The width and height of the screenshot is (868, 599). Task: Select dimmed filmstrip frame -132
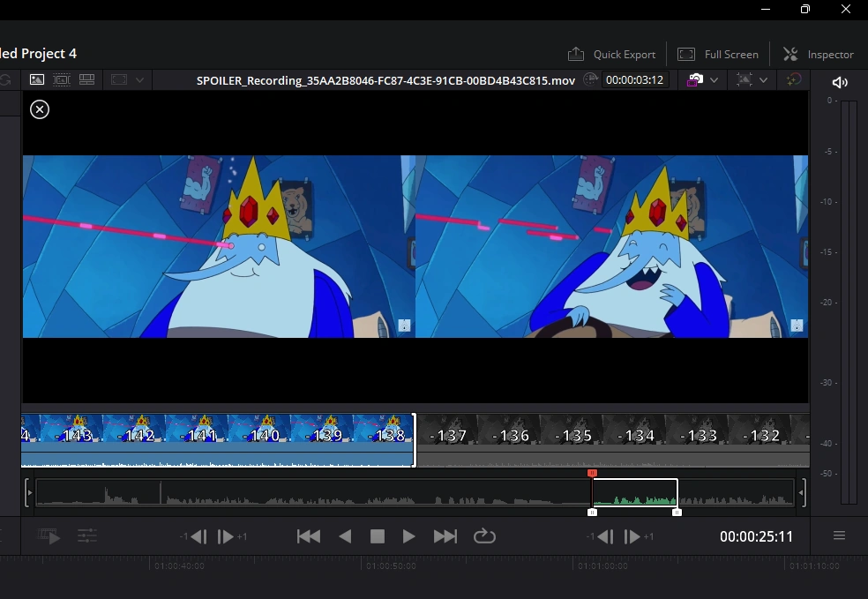point(759,429)
